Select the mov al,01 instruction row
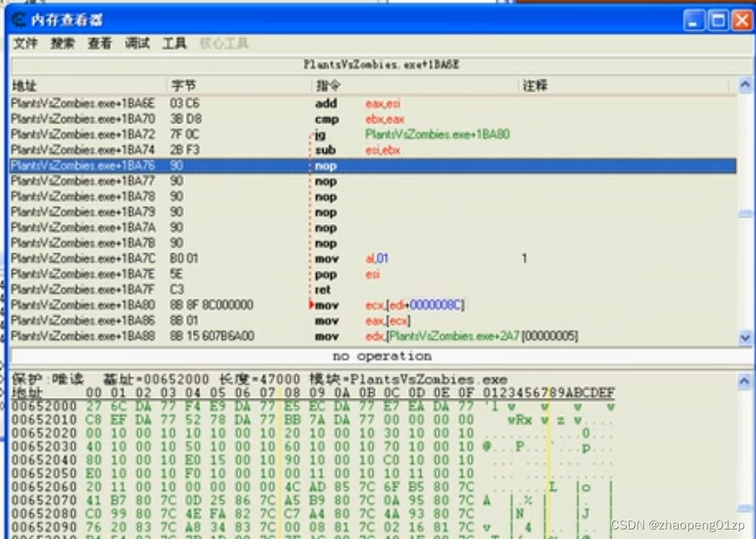 pos(373,258)
